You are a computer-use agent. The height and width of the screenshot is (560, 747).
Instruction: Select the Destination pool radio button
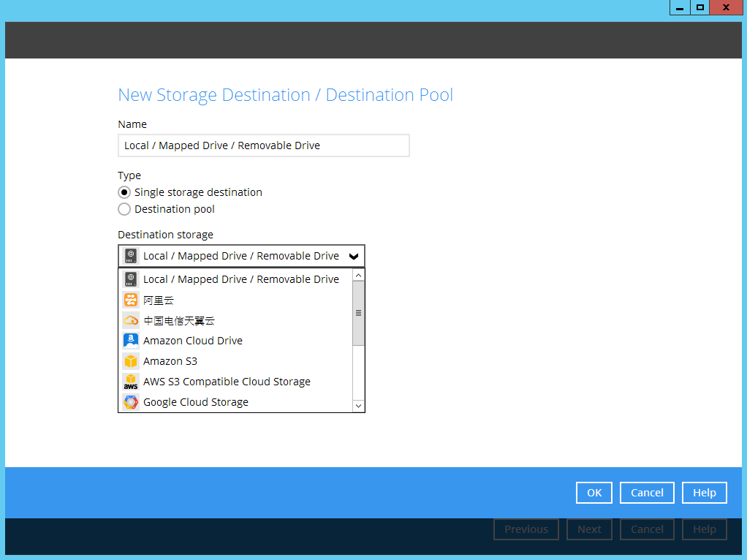click(124, 209)
